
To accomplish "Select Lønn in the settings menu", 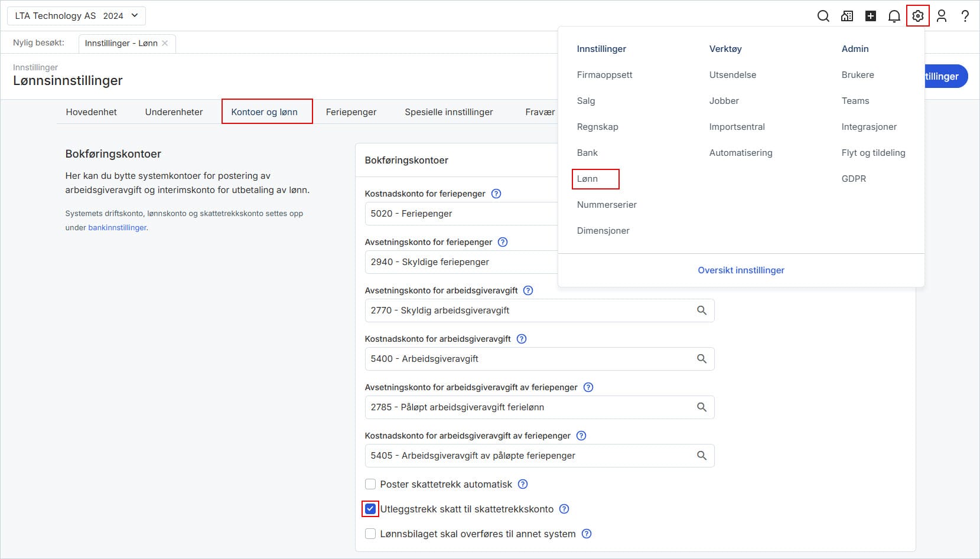I will [x=587, y=179].
